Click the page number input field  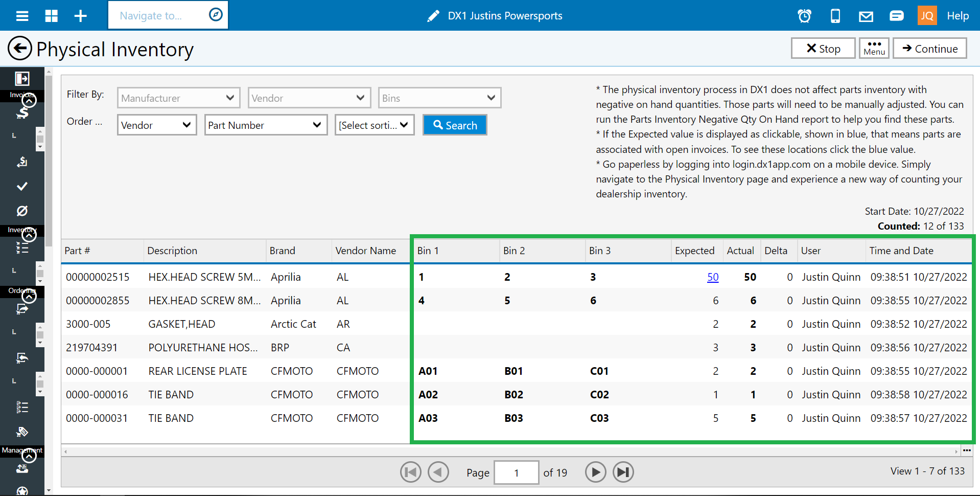coord(517,472)
